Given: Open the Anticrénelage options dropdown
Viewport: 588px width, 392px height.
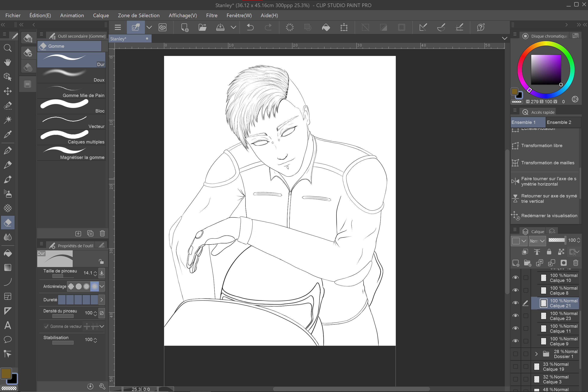Looking at the screenshot, I should pos(102,286).
